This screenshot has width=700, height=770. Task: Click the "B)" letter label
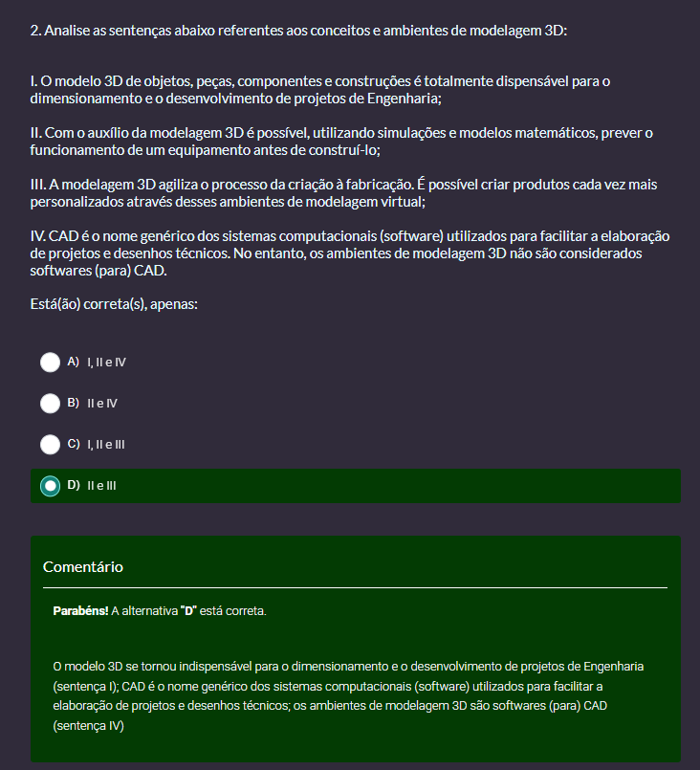74,404
